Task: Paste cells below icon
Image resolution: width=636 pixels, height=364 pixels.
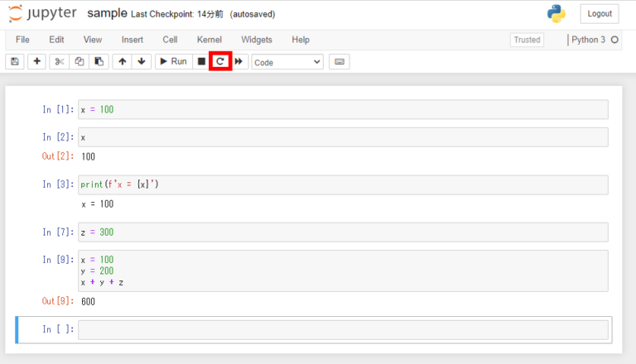Action: (x=99, y=61)
